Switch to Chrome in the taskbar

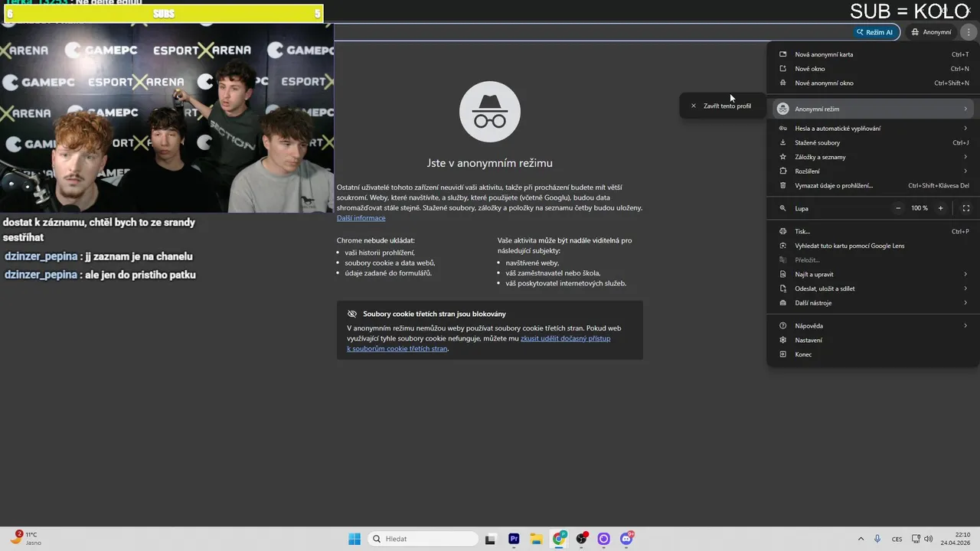coord(559,539)
